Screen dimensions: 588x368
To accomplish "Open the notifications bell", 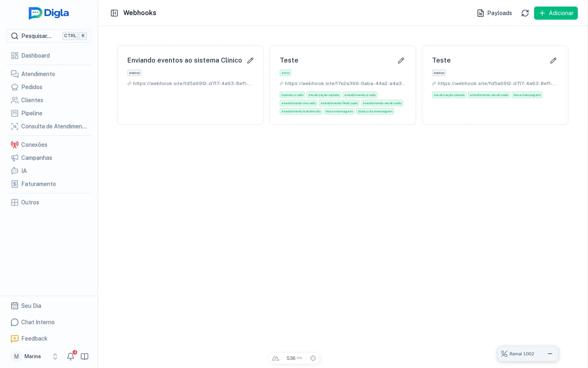I will [x=71, y=356].
